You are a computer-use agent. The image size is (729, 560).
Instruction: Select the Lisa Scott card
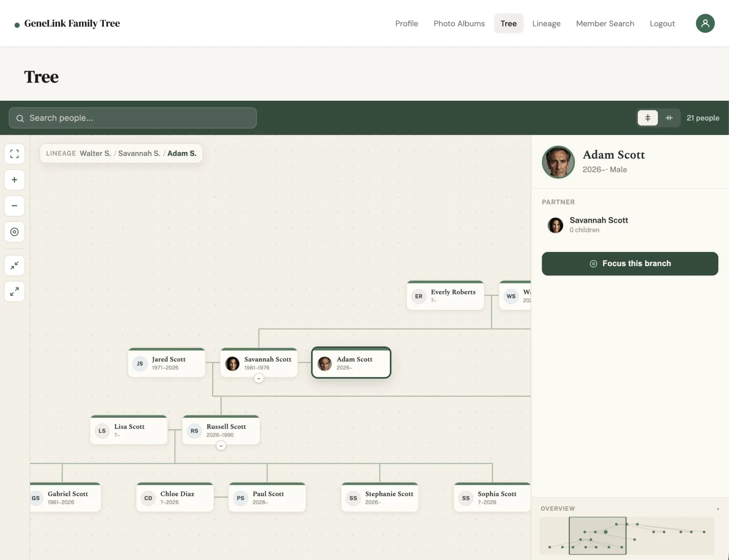(x=129, y=430)
